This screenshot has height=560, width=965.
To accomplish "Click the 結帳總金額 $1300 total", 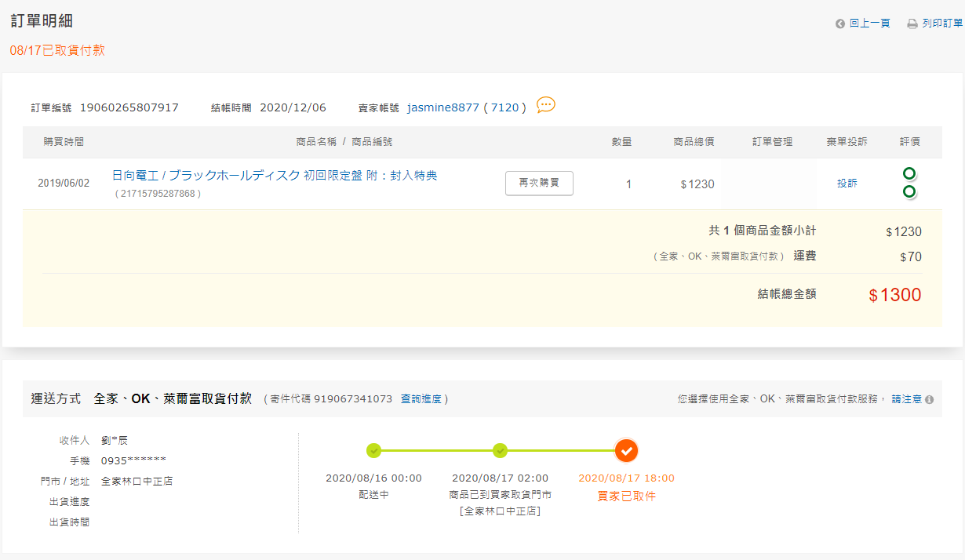I will 895,295.
